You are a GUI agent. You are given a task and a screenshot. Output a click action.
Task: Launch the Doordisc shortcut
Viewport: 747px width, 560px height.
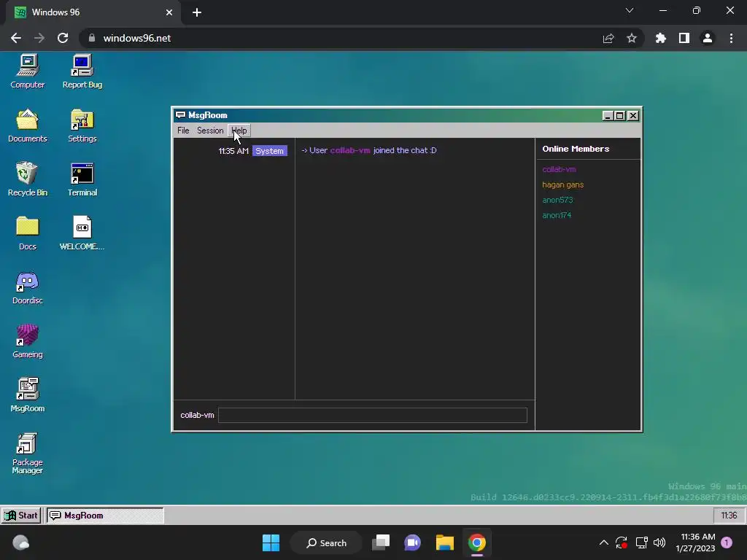[x=27, y=287]
